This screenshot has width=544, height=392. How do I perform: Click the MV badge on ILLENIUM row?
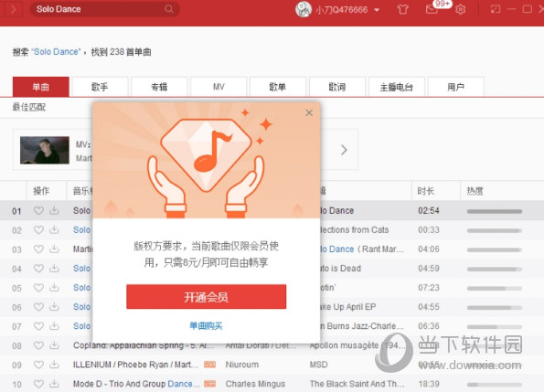coord(210,365)
